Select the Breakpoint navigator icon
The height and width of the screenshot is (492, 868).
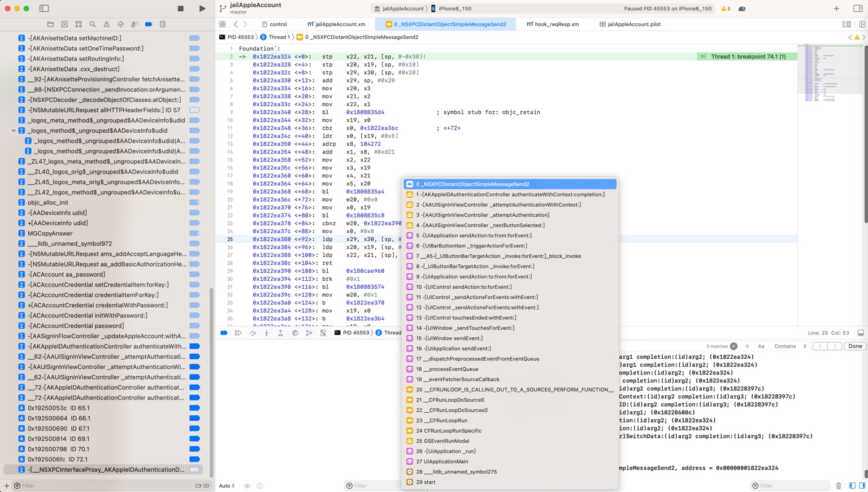coord(149,24)
